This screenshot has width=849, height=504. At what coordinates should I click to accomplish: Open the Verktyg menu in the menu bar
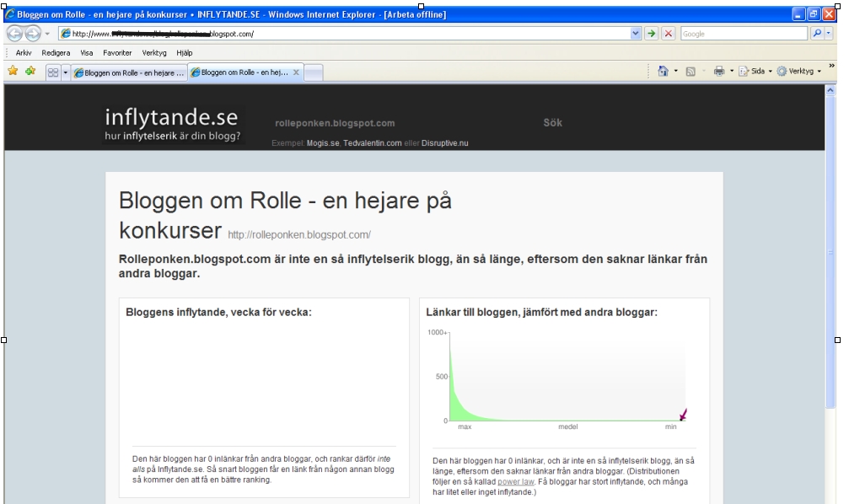(x=154, y=53)
